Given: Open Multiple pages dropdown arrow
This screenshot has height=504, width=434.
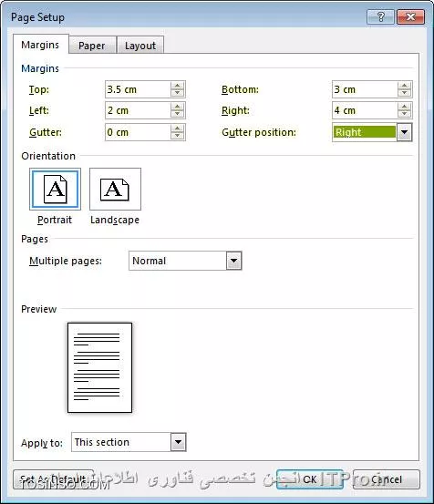Looking at the screenshot, I should click(x=233, y=261).
